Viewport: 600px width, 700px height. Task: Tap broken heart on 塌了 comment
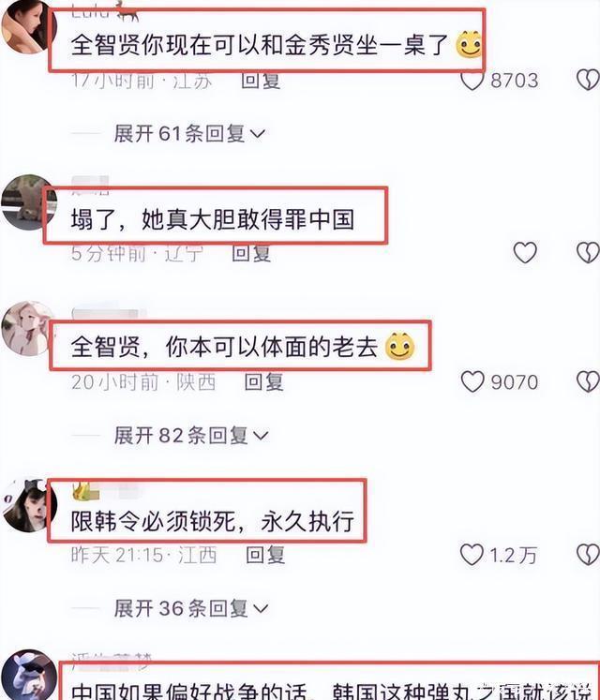(x=589, y=253)
